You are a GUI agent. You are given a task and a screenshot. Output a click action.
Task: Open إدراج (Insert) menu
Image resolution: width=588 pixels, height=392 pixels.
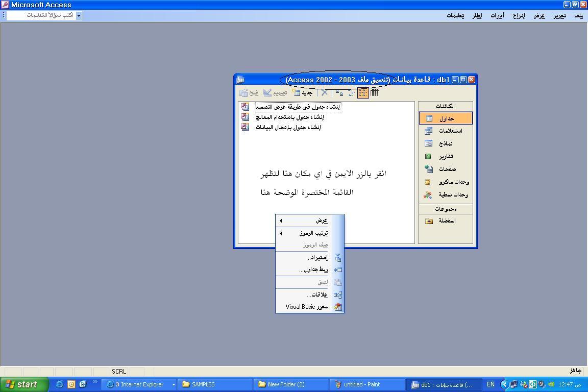519,16
